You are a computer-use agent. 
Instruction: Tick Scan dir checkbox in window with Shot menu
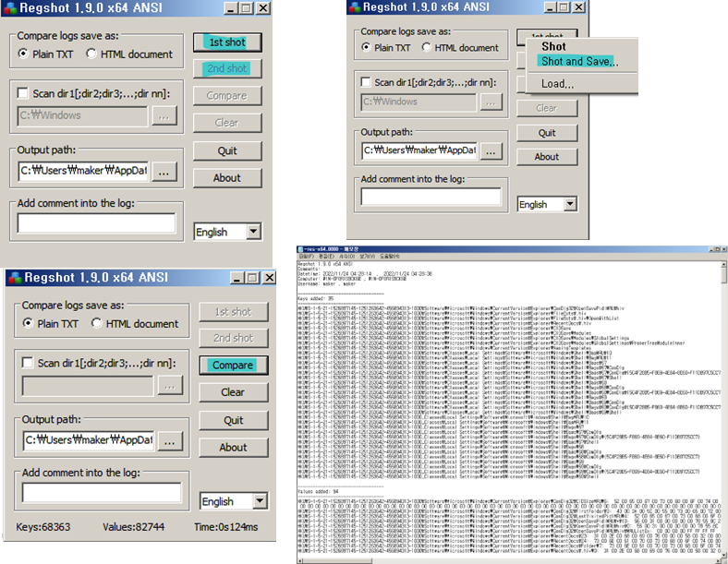tap(366, 82)
